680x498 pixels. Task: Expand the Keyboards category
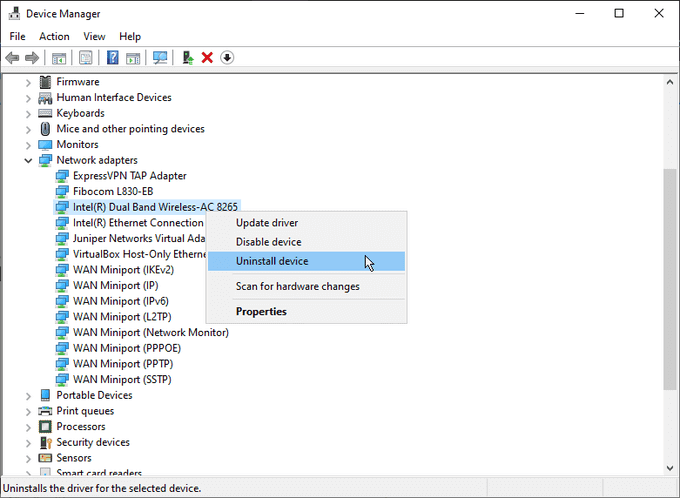coord(28,113)
